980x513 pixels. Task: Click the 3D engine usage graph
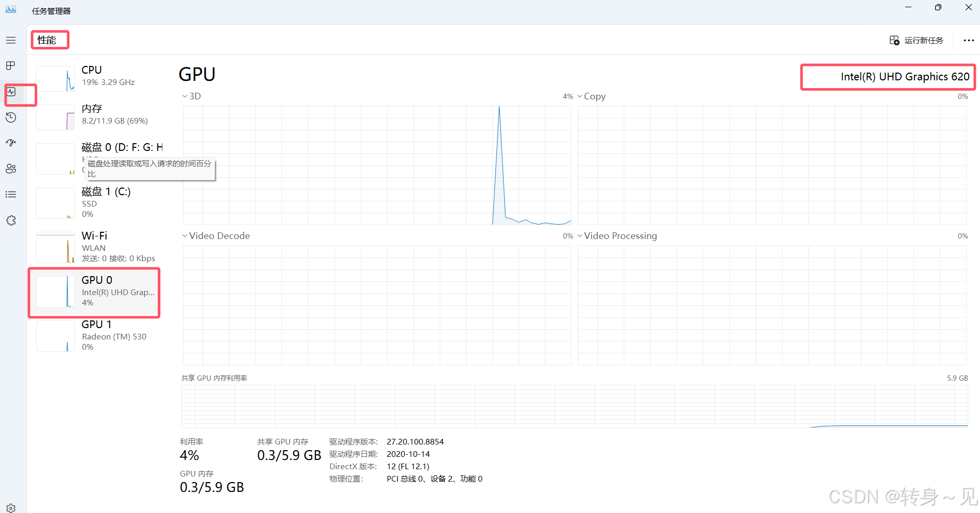click(x=377, y=165)
